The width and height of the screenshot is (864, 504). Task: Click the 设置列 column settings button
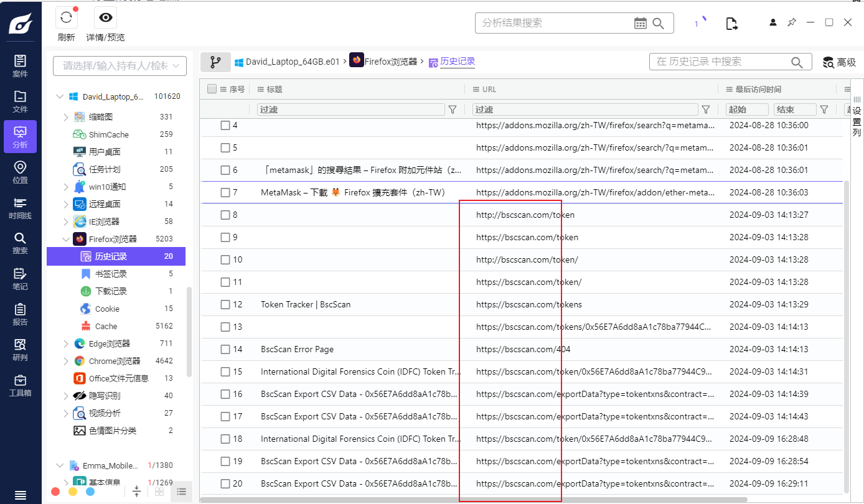857,115
